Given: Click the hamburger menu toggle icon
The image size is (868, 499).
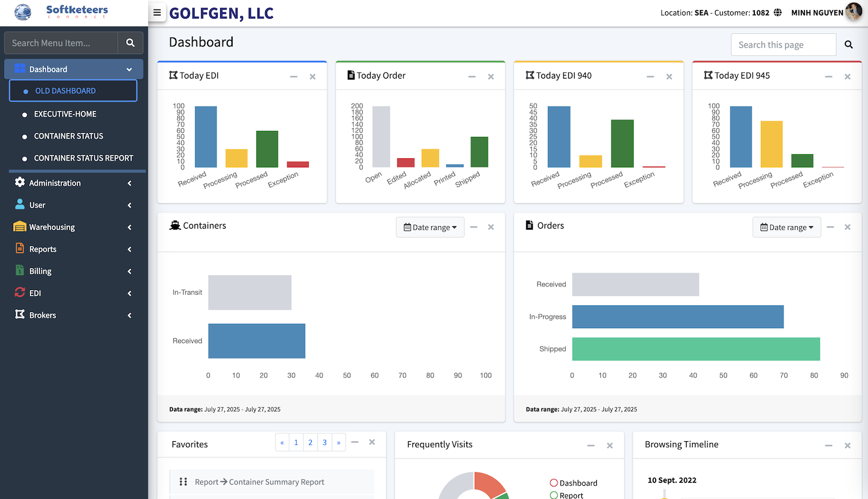Looking at the screenshot, I should [x=157, y=13].
